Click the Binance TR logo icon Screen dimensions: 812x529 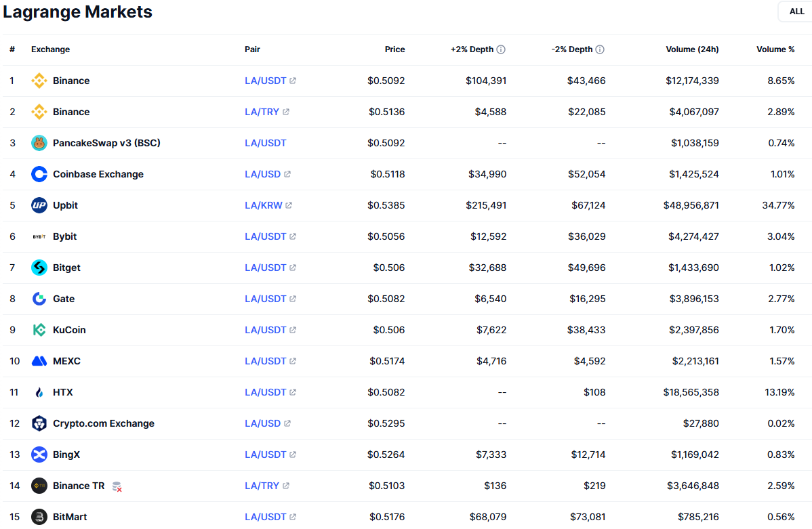tap(39, 486)
